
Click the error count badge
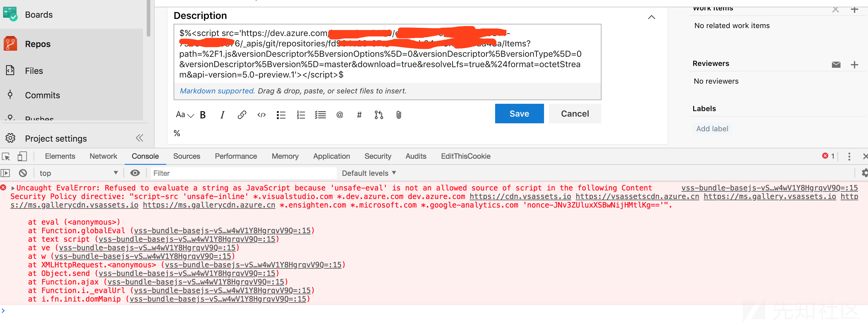click(x=828, y=156)
